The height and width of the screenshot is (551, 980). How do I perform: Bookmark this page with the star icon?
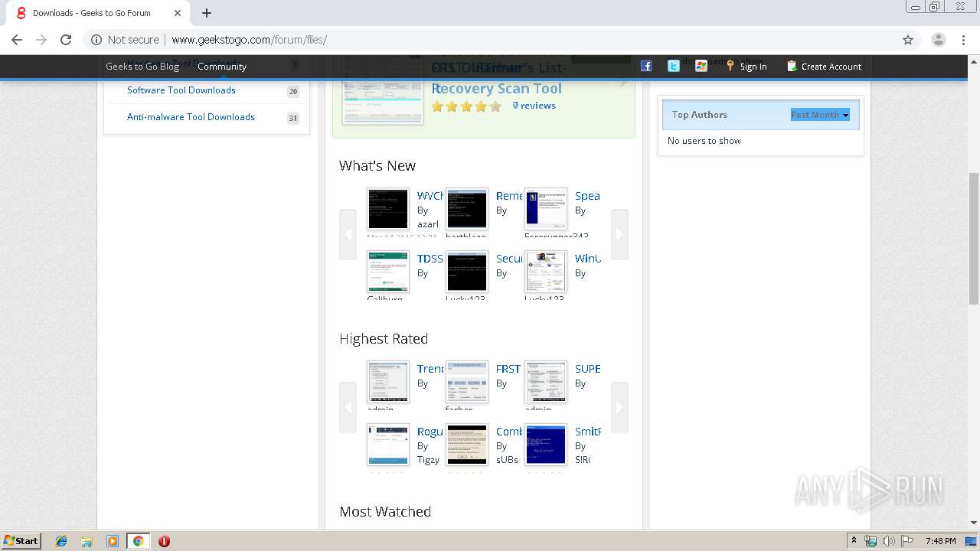pyautogui.click(x=908, y=40)
